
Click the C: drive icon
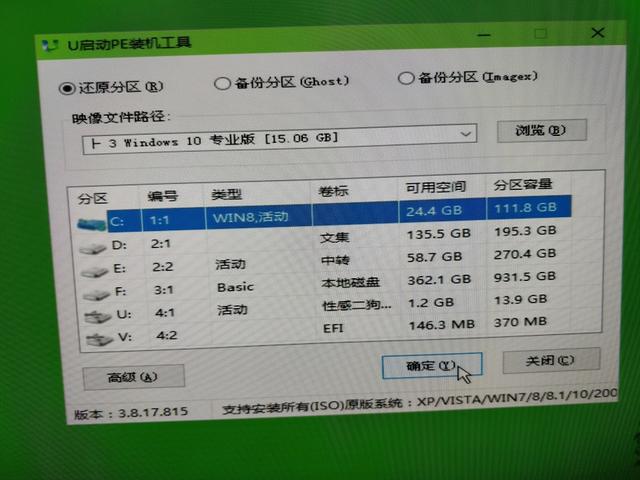91,224
